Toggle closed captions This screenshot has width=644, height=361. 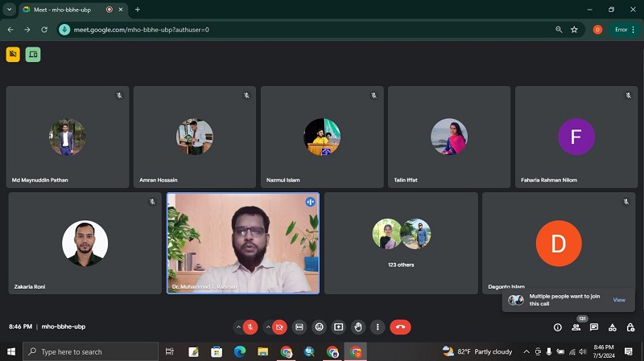[x=299, y=327]
